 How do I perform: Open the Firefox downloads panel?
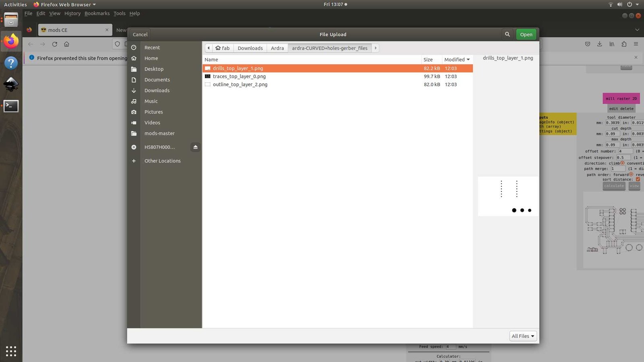pos(600,44)
